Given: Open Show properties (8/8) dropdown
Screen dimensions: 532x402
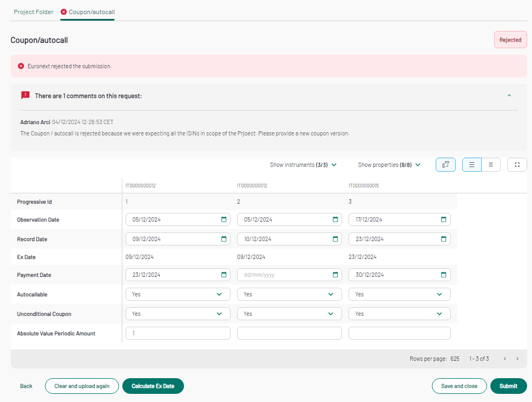Looking at the screenshot, I should (x=389, y=165).
